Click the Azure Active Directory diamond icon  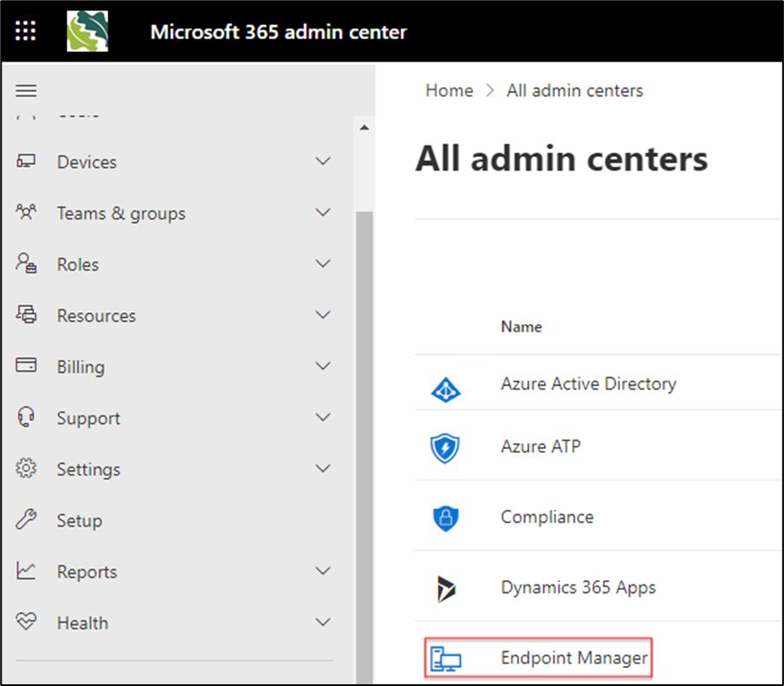pyautogui.click(x=446, y=390)
